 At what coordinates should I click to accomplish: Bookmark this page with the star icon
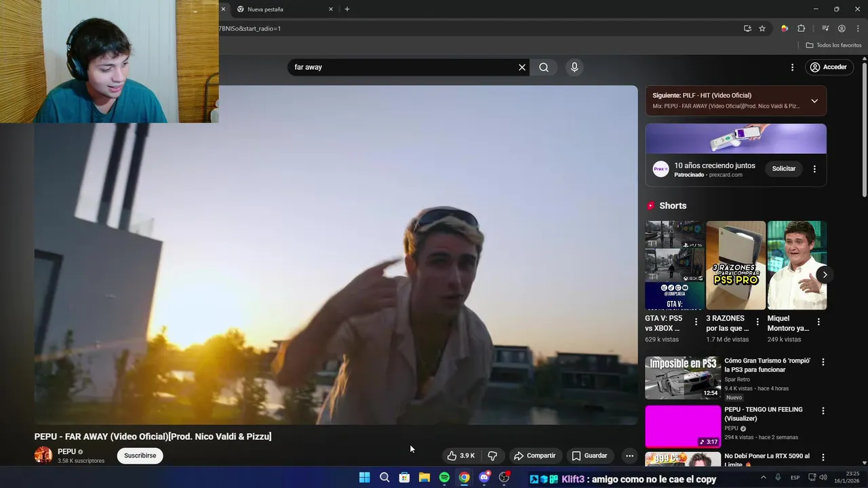[x=762, y=28]
